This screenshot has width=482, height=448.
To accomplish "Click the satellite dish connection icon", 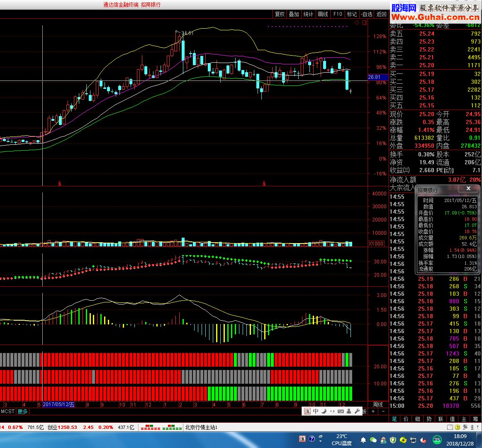I will 465,427.
